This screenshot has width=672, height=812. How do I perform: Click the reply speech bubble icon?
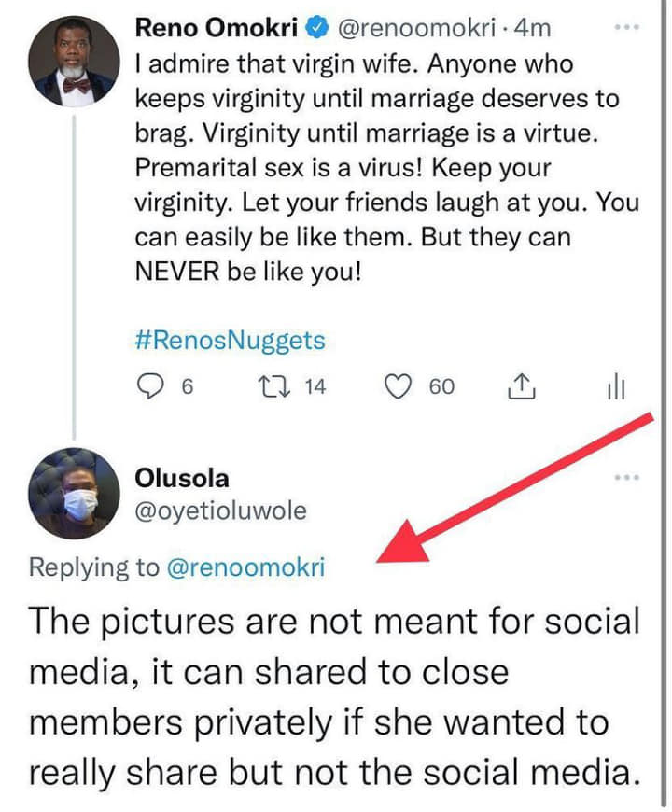[x=149, y=385]
